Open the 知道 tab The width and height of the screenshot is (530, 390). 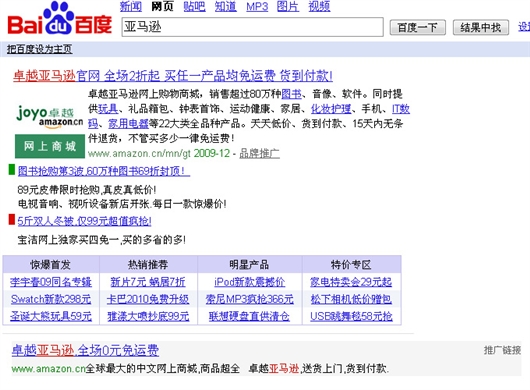click(225, 6)
